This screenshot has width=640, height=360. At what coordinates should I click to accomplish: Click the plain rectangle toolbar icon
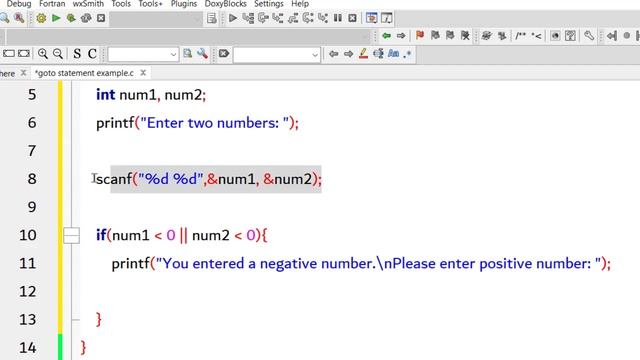[9, 54]
